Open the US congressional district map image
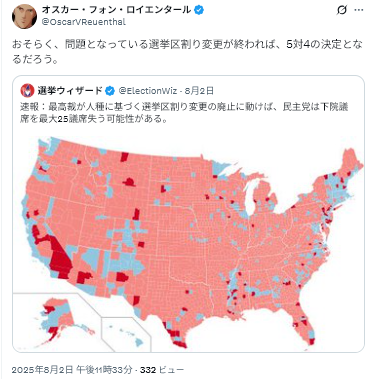This screenshot has height=379, width=373. 189,243
